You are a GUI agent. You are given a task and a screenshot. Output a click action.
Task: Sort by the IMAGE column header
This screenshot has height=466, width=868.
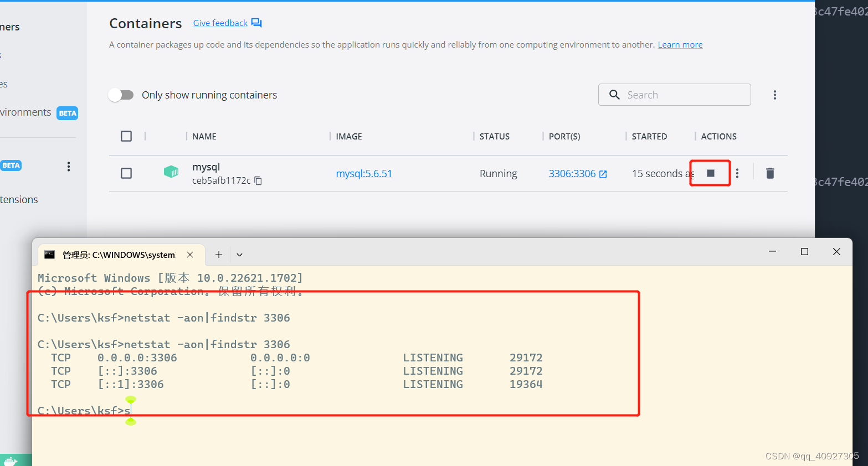[349, 136]
